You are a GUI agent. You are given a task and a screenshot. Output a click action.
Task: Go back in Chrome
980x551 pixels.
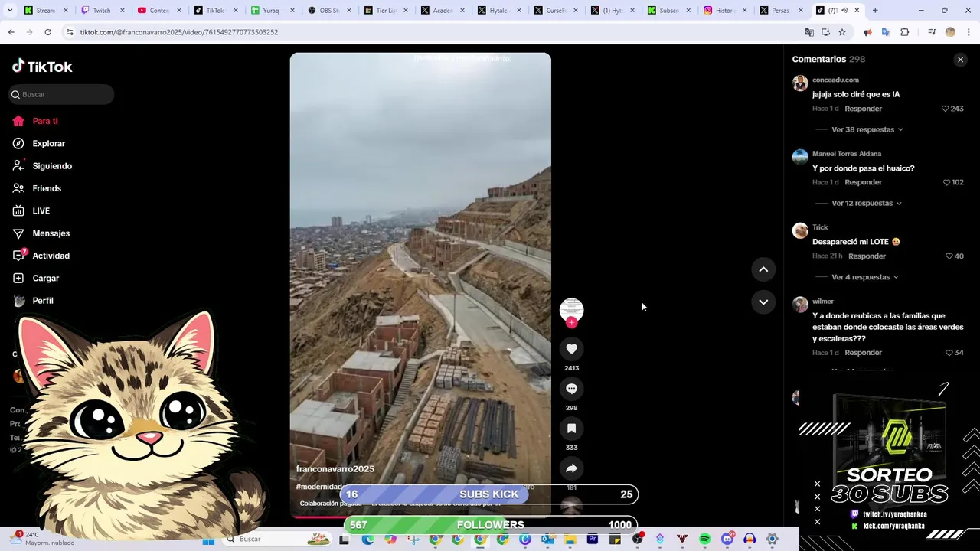click(x=11, y=32)
